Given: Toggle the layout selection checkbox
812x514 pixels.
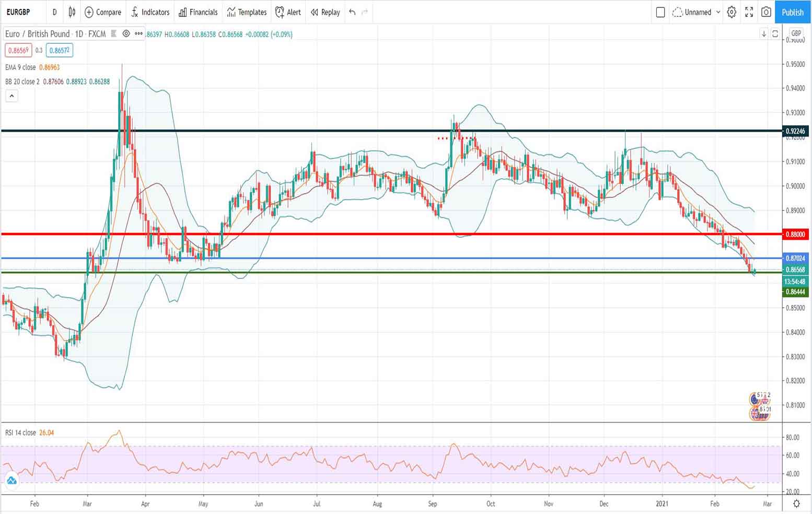Looking at the screenshot, I should 660,12.
